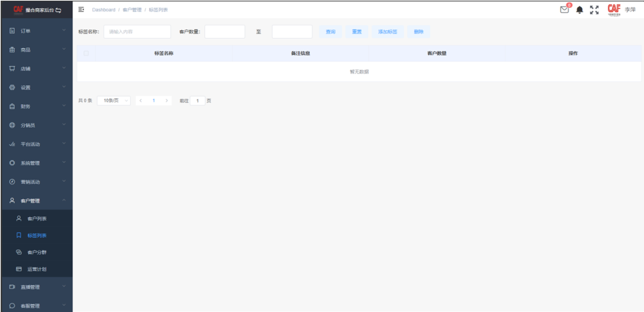The width and height of the screenshot is (644, 312).
Task: Click the 运营计划 card icon
Action: coord(19,269)
